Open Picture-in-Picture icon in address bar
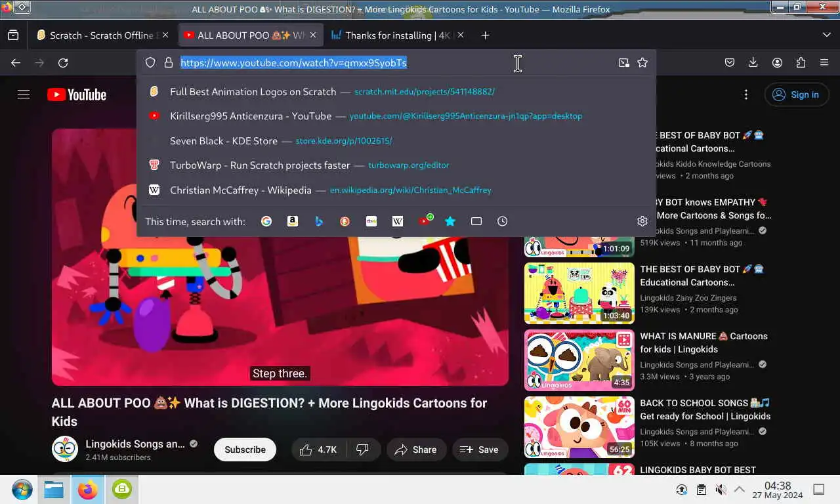The width and height of the screenshot is (840, 504). pos(623,62)
